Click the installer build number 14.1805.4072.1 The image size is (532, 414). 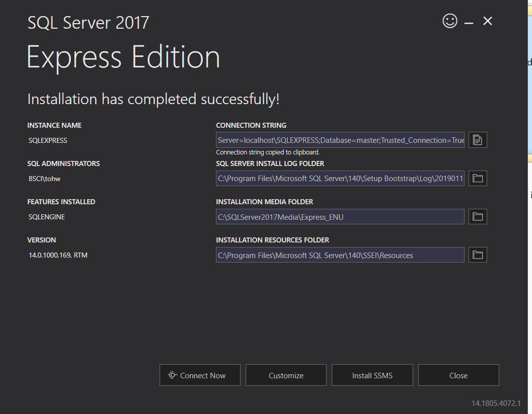[x=496, y=403]
